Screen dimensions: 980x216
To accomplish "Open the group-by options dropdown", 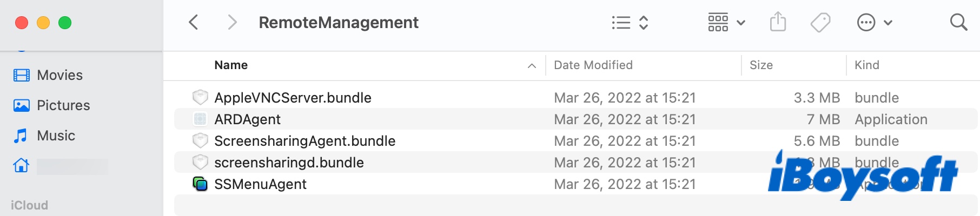I will tap(726, 22).
